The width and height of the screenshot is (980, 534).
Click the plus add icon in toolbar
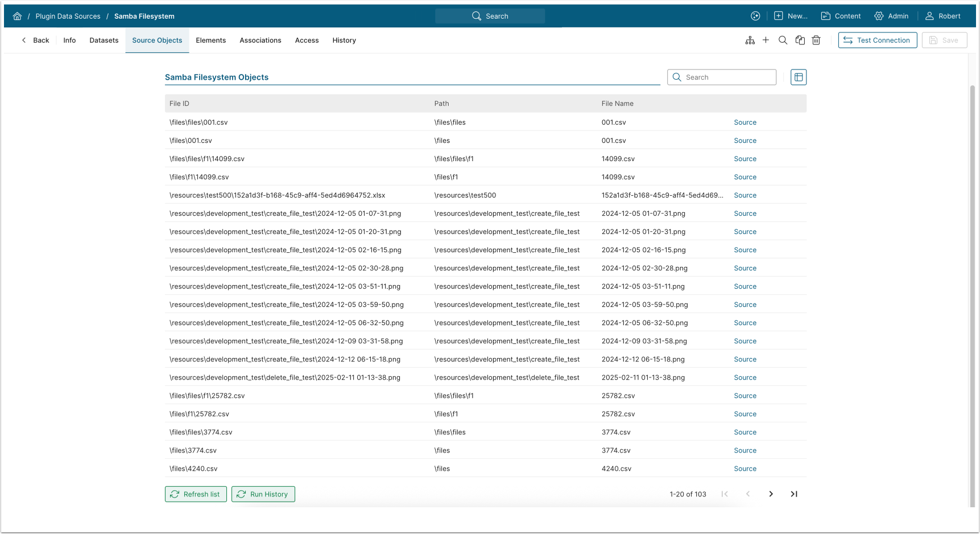click(766, 40)
